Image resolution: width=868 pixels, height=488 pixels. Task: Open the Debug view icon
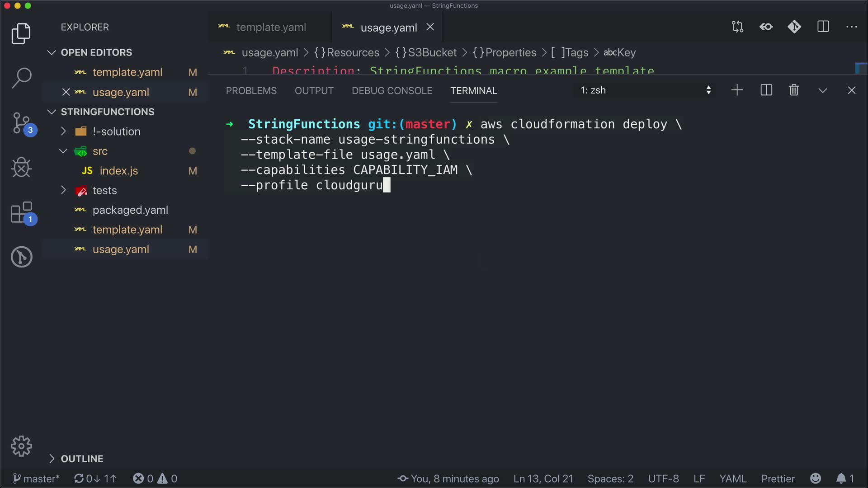pos(21,168)
